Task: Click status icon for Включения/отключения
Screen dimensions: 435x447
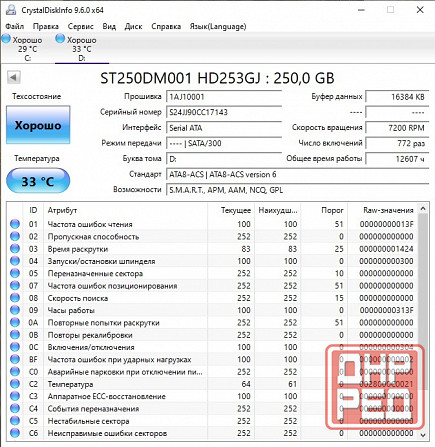Action: coord(15,347)
